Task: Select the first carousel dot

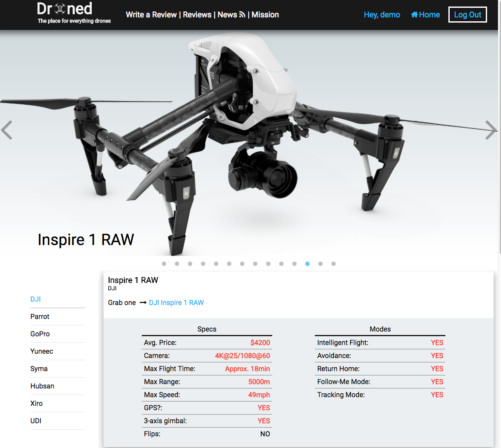Action: pyautogui.click(x=164, y=264)
